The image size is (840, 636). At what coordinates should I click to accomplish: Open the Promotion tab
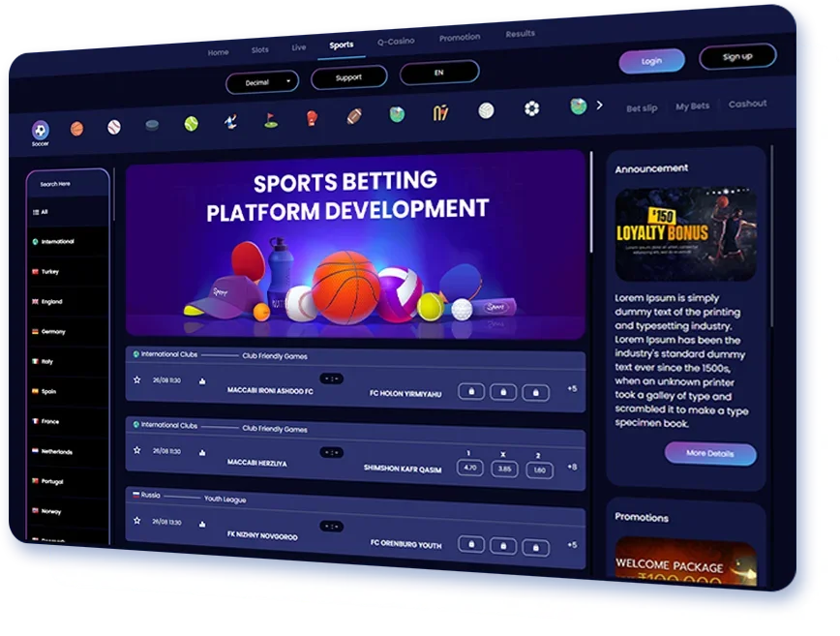coord(460,38)
